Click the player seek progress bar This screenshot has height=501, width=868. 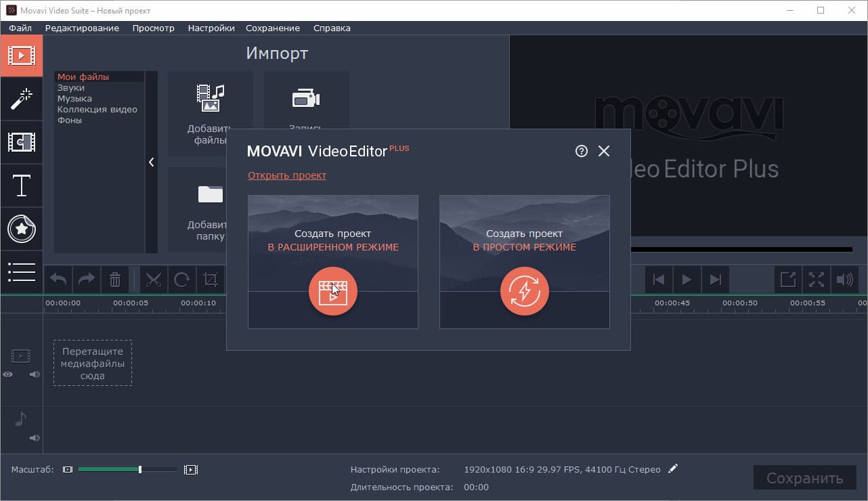(741, 249)
